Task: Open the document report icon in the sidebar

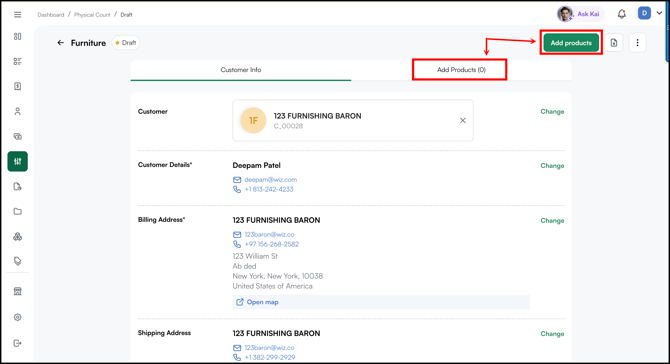Action: tap(18, 186)
